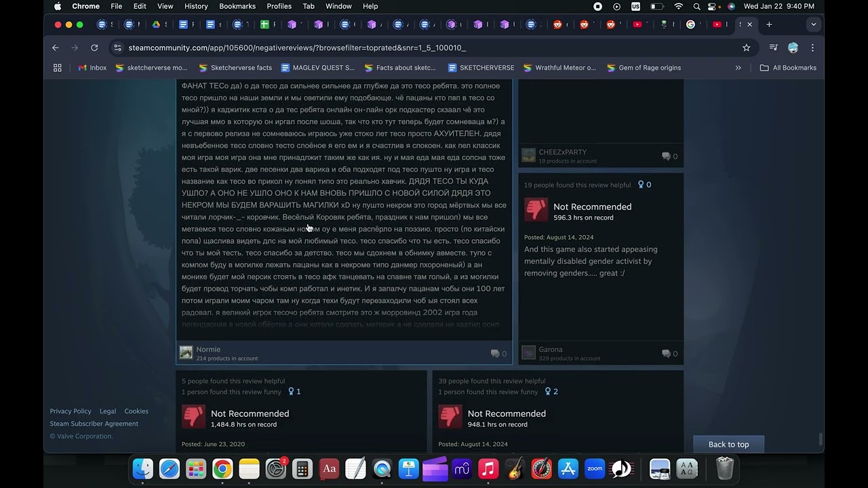This screenshot has width=868, height=488.
Task: Open Notes from the dock
Action: point(249,469)
